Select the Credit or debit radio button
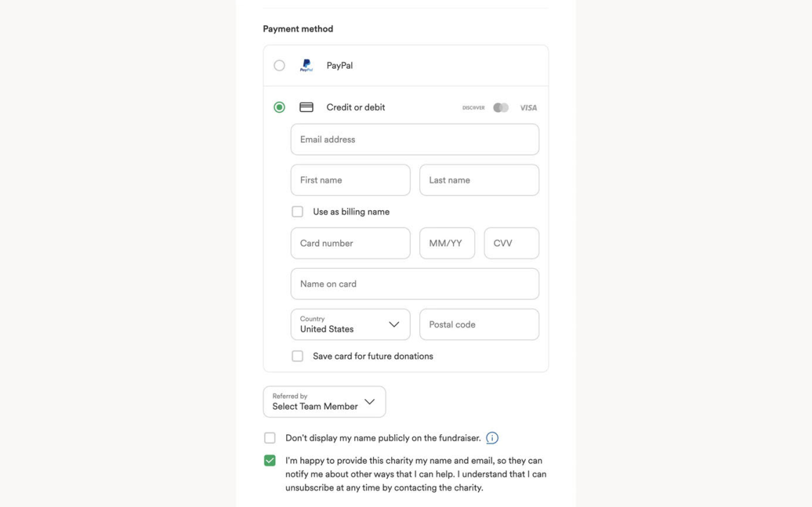 [x=279, y=107]
